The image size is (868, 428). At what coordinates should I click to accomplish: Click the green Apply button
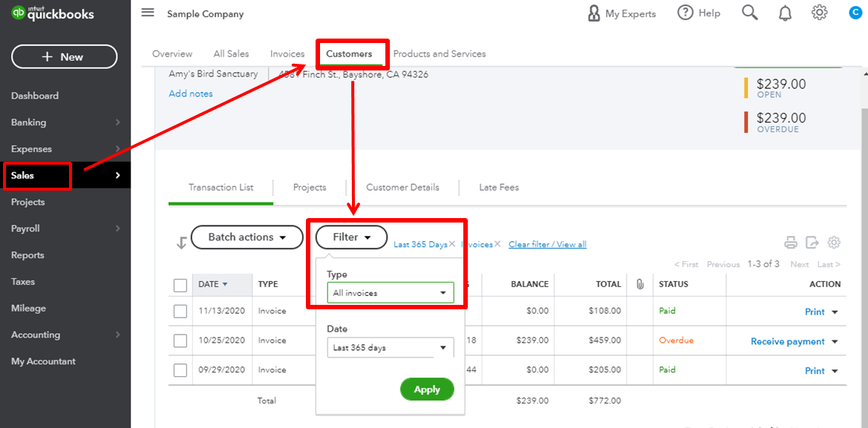pyautogui.click(x=427, y=389)
